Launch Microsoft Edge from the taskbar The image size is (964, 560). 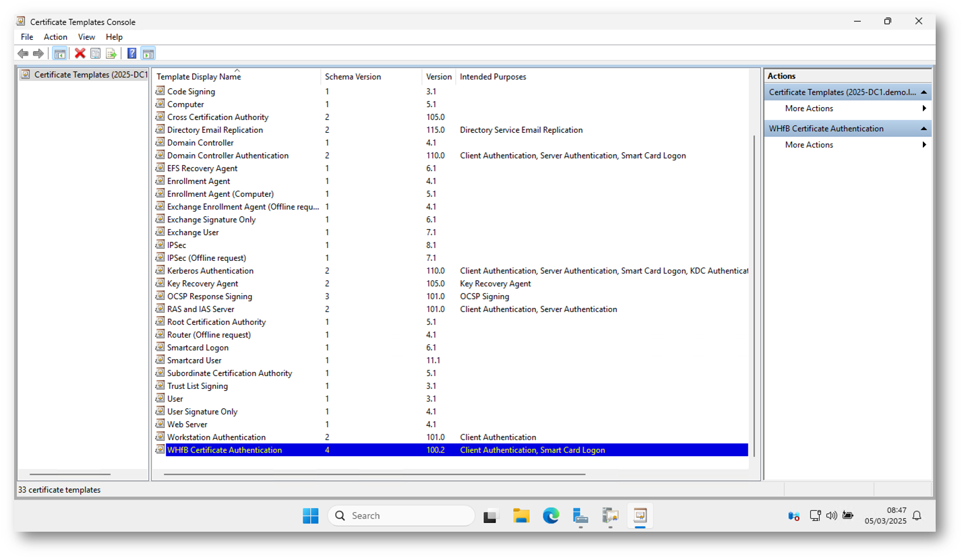551,516
